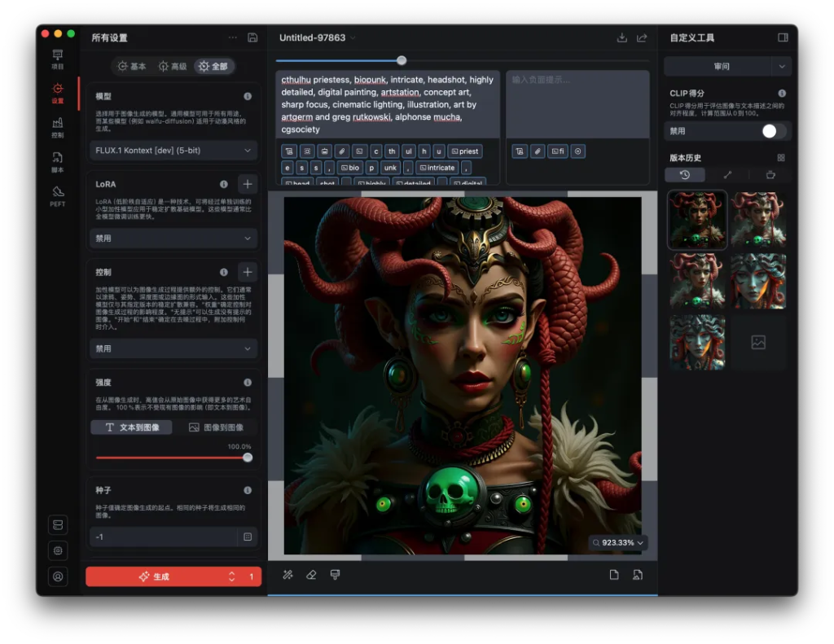
Task: Select 图像到图像 mode
Action: [216, 427]
